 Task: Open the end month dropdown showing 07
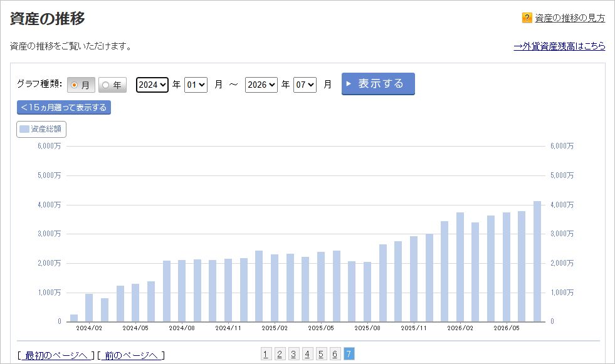[x=305, y=85]
